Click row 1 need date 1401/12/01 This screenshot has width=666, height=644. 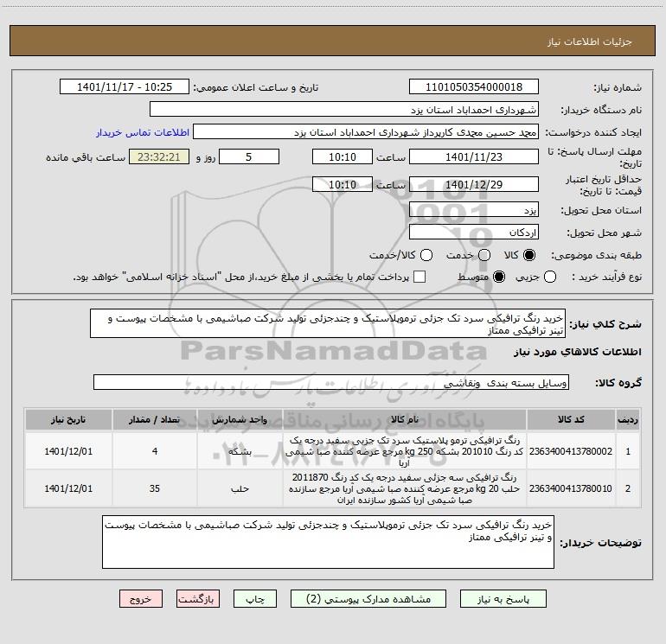[x=68, y=451]
